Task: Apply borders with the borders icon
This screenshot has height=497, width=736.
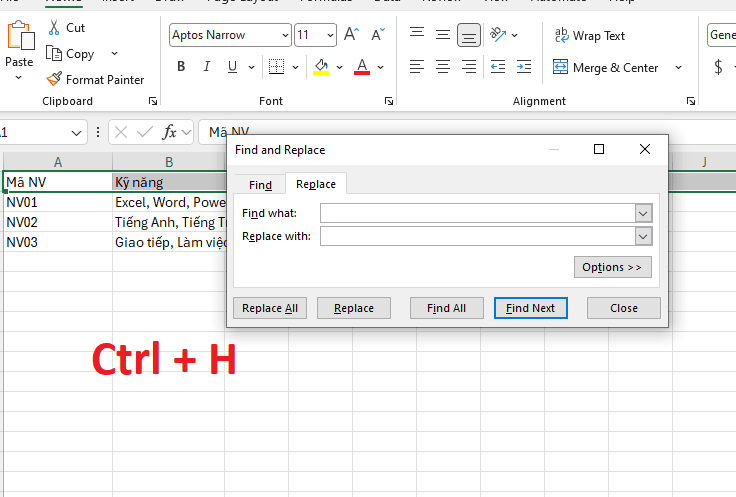Action: [276, 67]
